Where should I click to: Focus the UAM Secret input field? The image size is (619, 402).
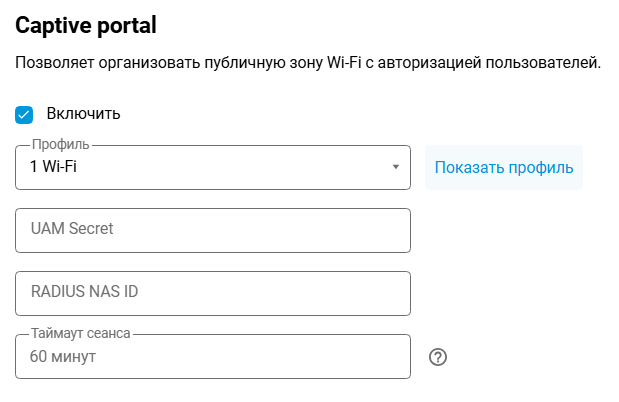coord(213,230)
